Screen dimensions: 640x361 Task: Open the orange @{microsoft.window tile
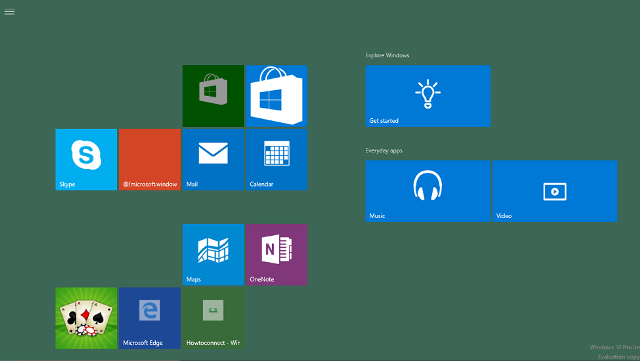(150, 159)
